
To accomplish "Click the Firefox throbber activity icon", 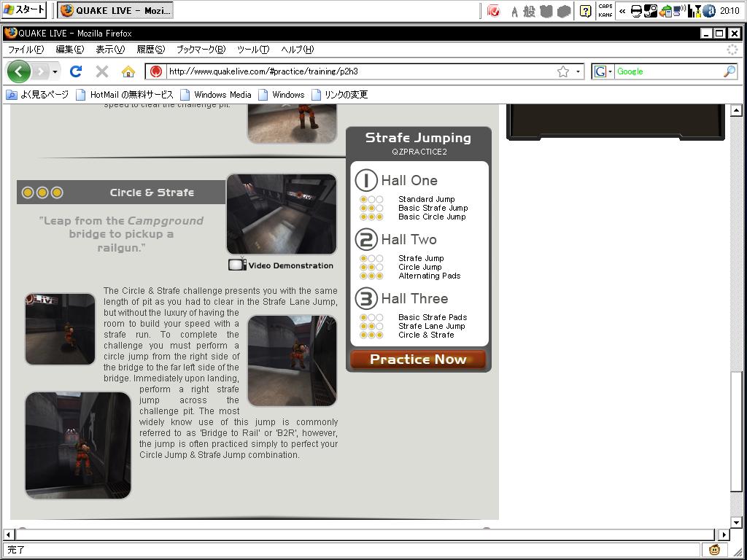I will pyautogui.click(x=732, y=49).
